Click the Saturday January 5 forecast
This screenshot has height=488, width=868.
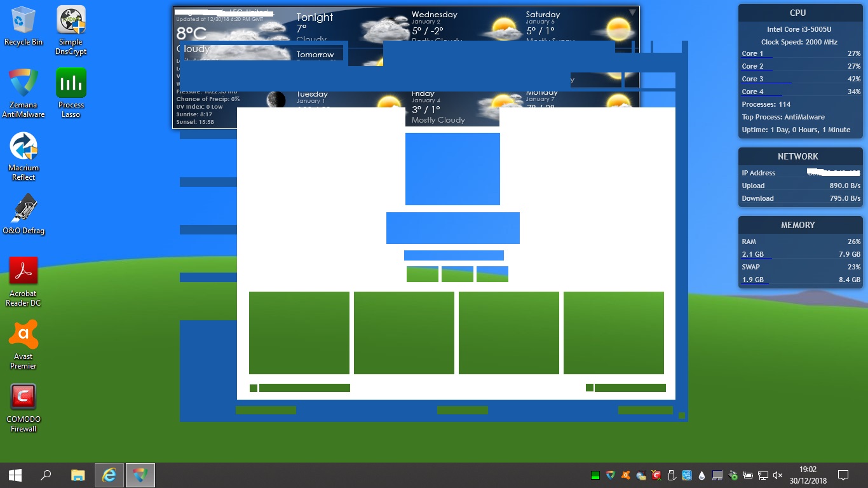coord(578,25)
